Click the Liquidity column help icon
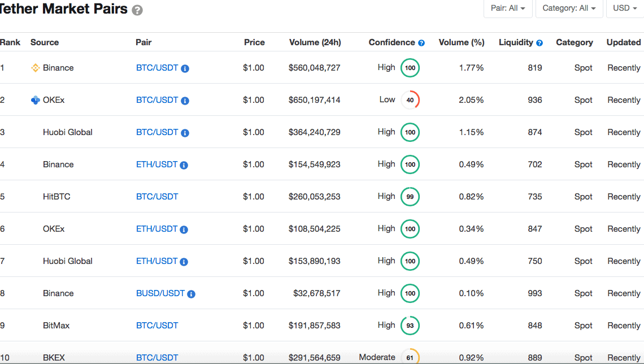644x364 pixels. [539, 43]
